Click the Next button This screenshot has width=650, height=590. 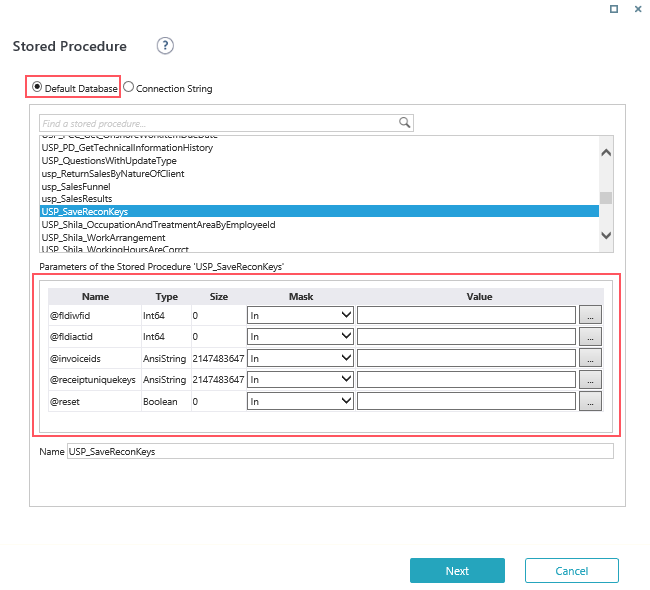pos(457,571)
